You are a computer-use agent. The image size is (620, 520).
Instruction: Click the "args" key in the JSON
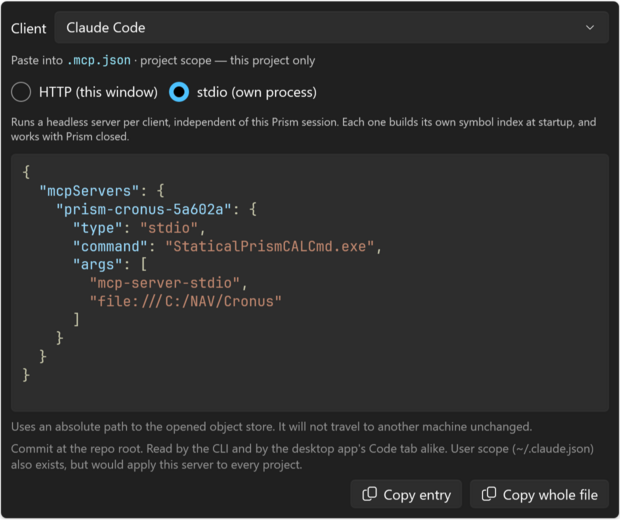click(x=97, y=265)
